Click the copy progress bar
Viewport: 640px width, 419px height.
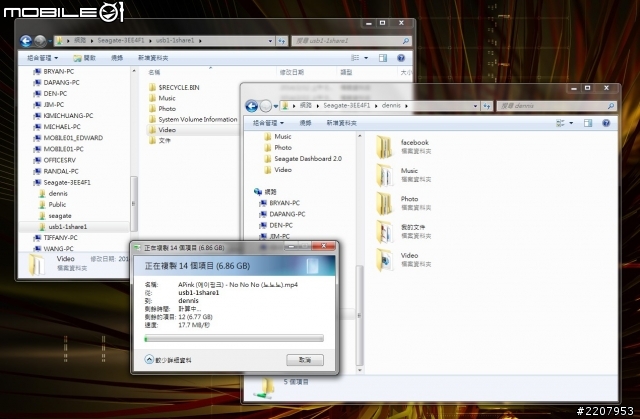[x=234, y=338]
